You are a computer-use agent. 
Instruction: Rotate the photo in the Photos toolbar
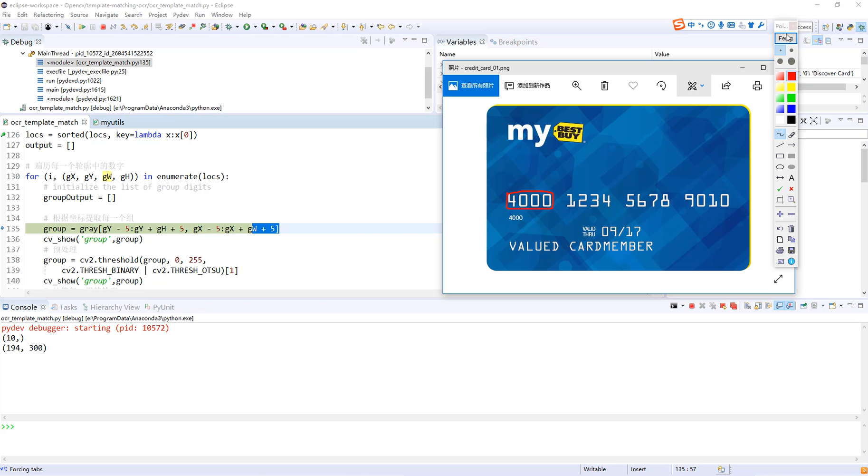click(x=661, y=86)
